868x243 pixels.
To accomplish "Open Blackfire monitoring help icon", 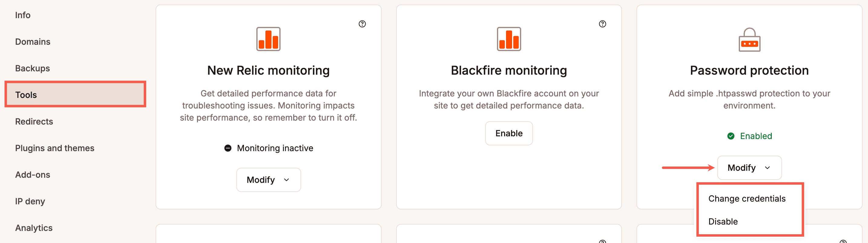I will point(602,24).
